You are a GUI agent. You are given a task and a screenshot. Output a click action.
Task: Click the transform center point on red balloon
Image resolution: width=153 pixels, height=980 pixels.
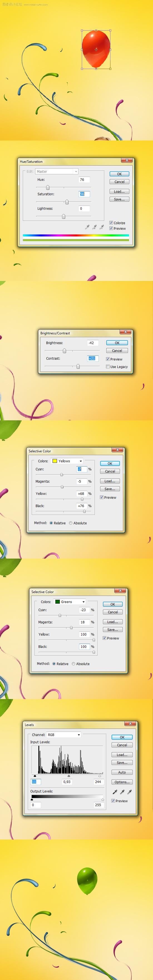(x=96, y=50)
